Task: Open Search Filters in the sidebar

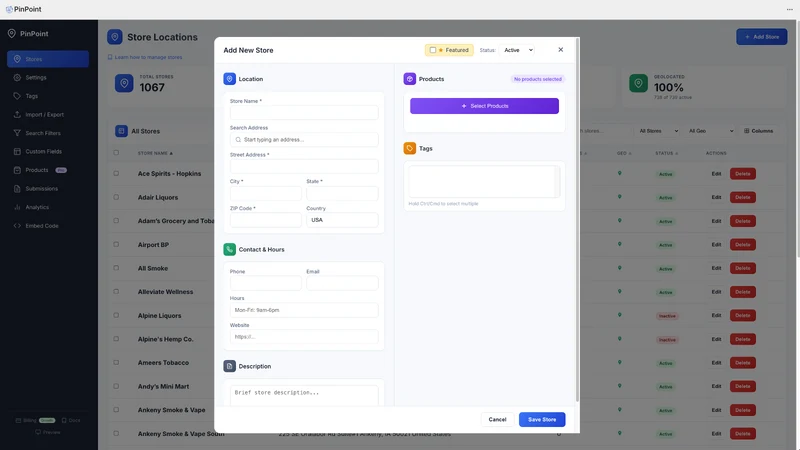Action: pyautogui.click(x=48, y=133)
